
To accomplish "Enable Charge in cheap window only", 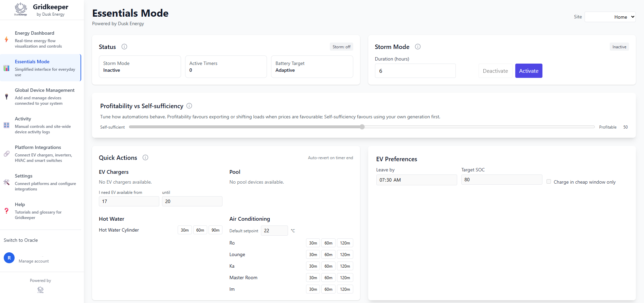I will point(549,182).
